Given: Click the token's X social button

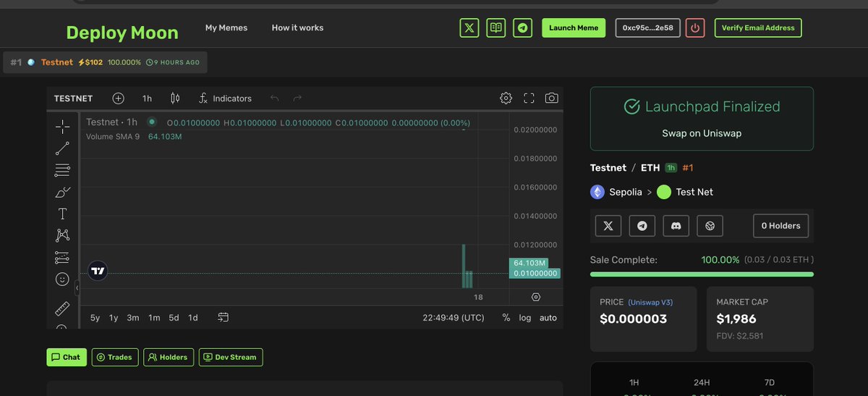Looking at the screenshot, I should tap(608, 226).
